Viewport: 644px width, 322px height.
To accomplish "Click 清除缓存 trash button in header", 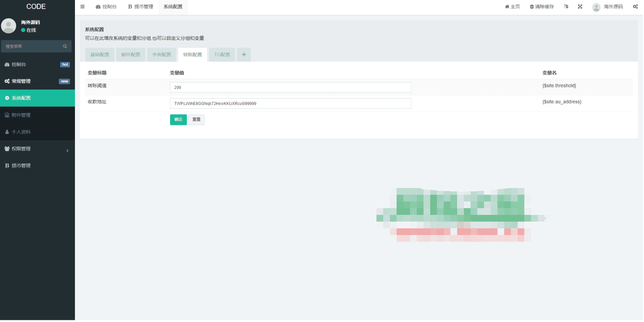I will (x=541, y=7).
